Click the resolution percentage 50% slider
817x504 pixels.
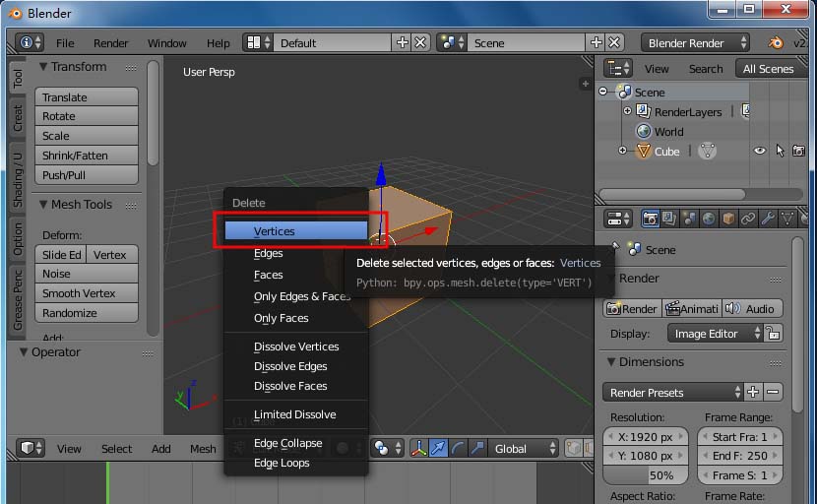point(645,474)
